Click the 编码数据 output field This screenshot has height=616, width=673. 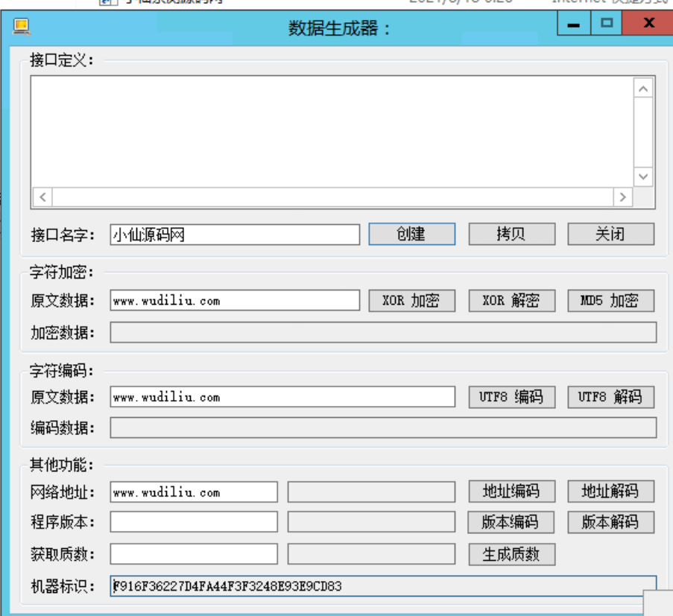click(x=383, y=428)
